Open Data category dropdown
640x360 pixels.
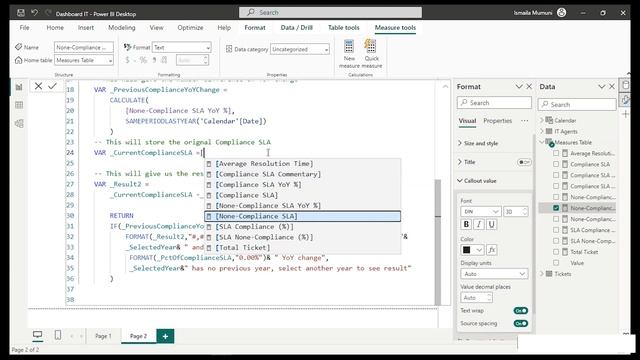pos(300,49)
